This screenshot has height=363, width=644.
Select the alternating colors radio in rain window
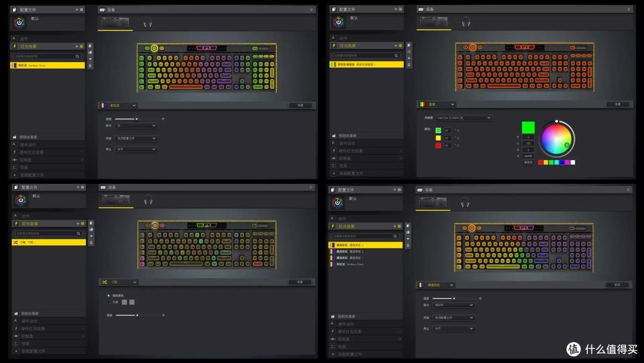pos(109,302)
